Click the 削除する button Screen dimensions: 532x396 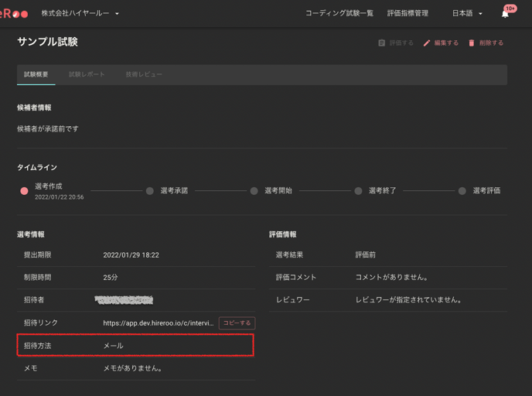click(486, 43)
